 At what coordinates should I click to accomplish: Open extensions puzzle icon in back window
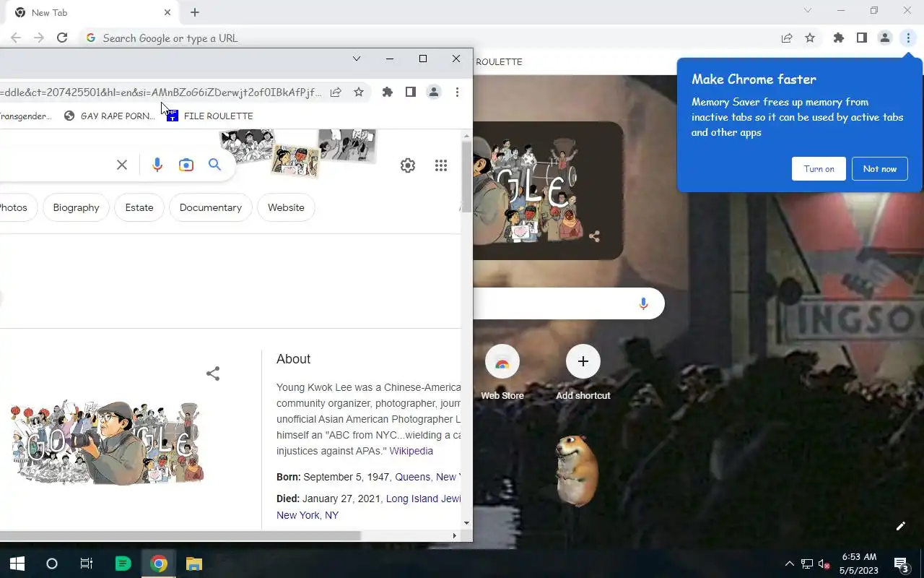click(839, 38)
